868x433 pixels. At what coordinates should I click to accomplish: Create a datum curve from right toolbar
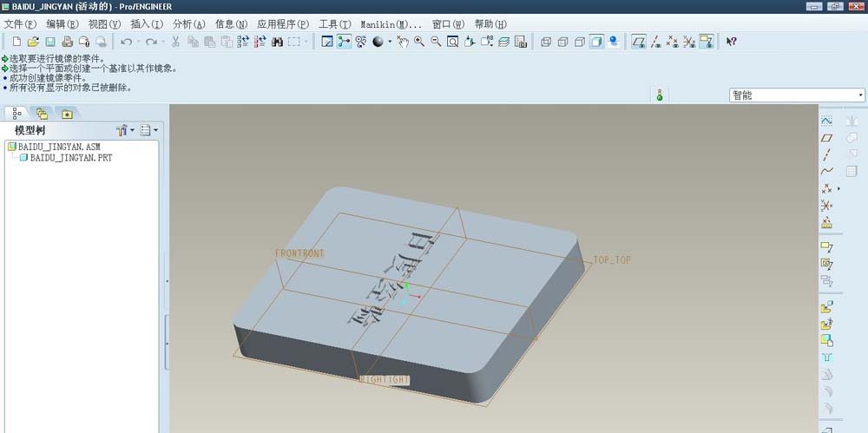826,171
